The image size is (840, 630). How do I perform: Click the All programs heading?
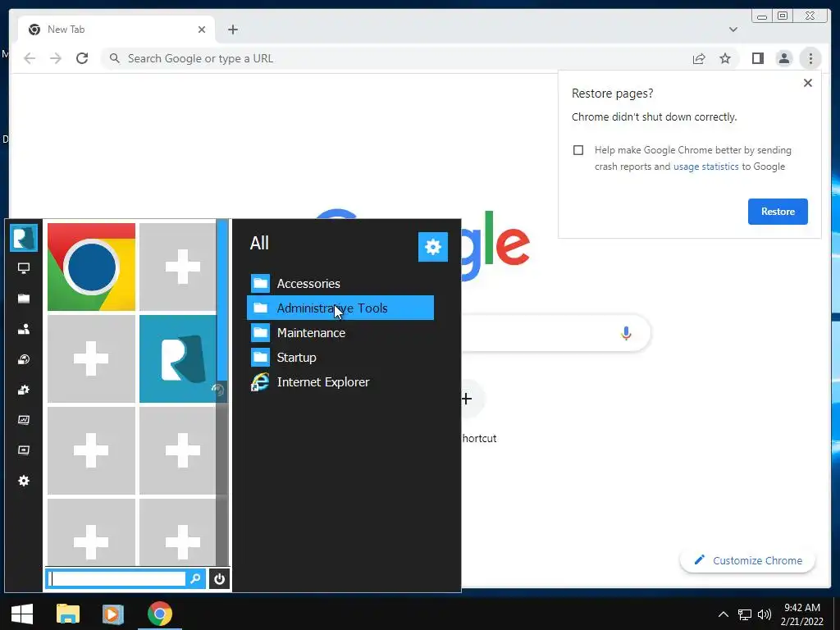point(259,243)
